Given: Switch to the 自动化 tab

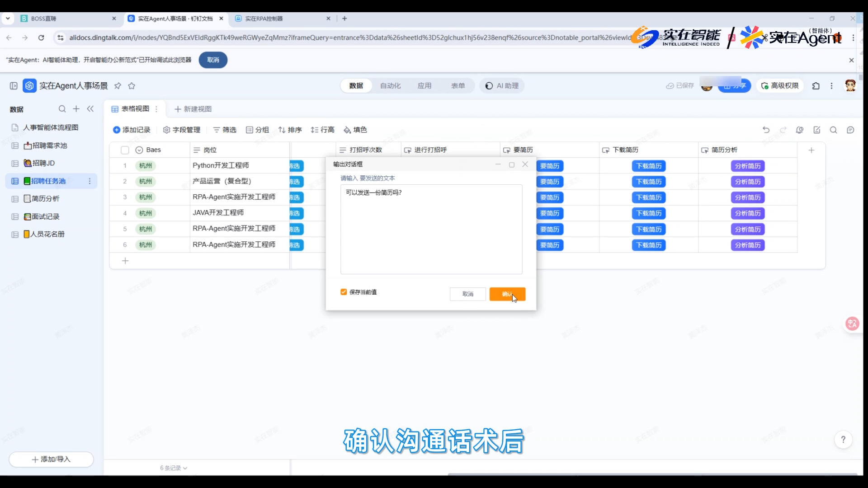Looking at the screenshot, I should coord(390,86).
